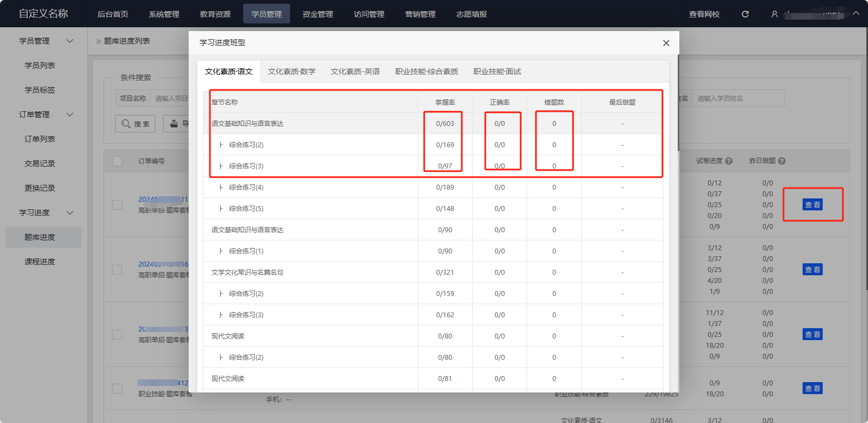Open 学员管理 top menu
The height and width of the screenshot is (423, 868).
pyautogui.click(x=267, y=14)
